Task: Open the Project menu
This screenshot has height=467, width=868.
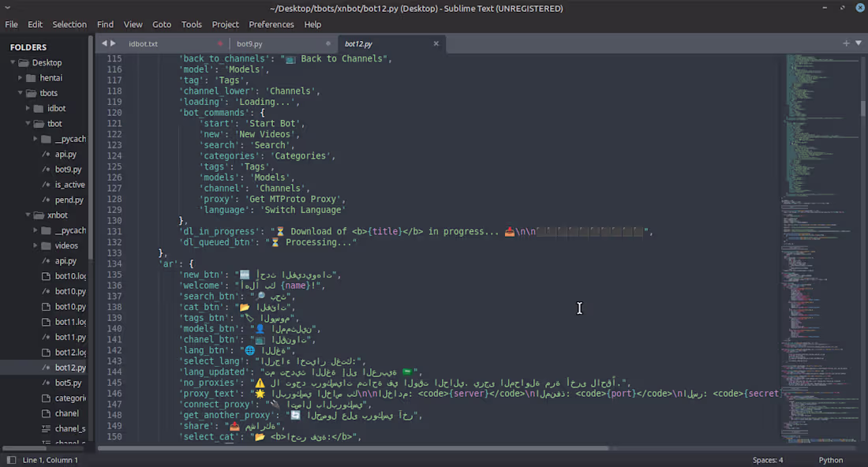Action: pos(226,24)
